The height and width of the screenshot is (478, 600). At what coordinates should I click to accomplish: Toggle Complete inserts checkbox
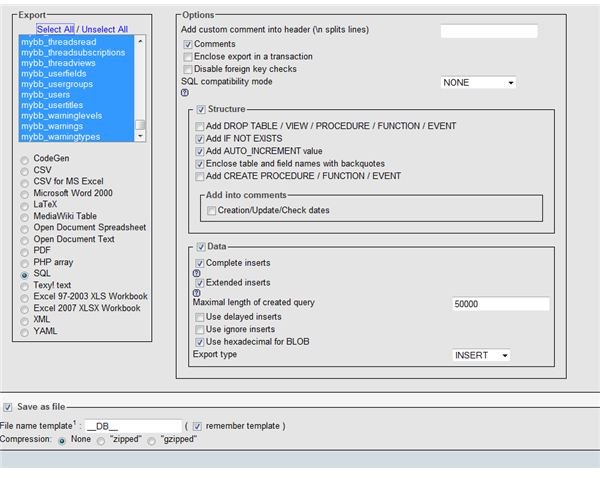click(x=199, y=263)
